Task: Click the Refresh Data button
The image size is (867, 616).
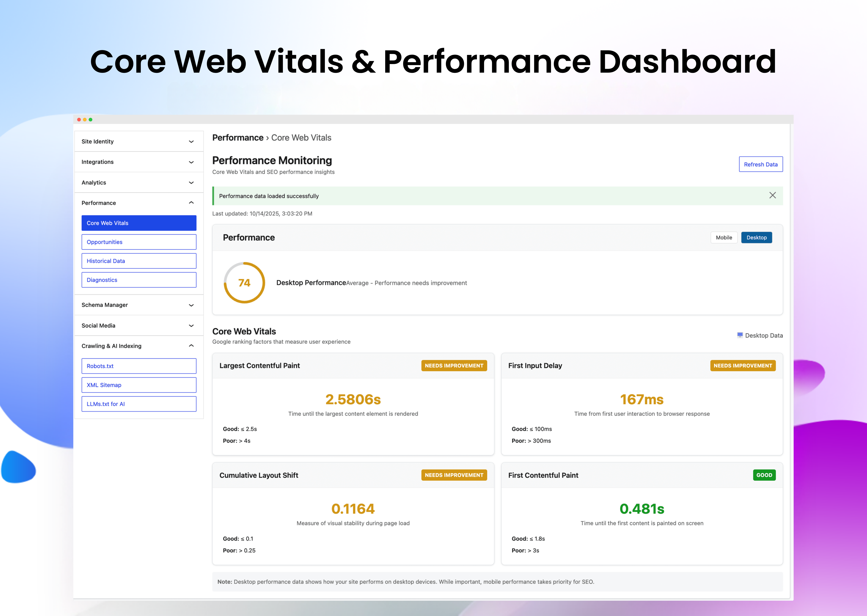Action: pos(760,164)
